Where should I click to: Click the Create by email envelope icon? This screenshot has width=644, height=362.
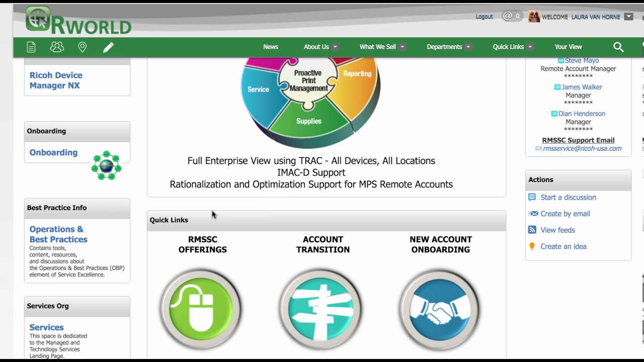[533, 214]
